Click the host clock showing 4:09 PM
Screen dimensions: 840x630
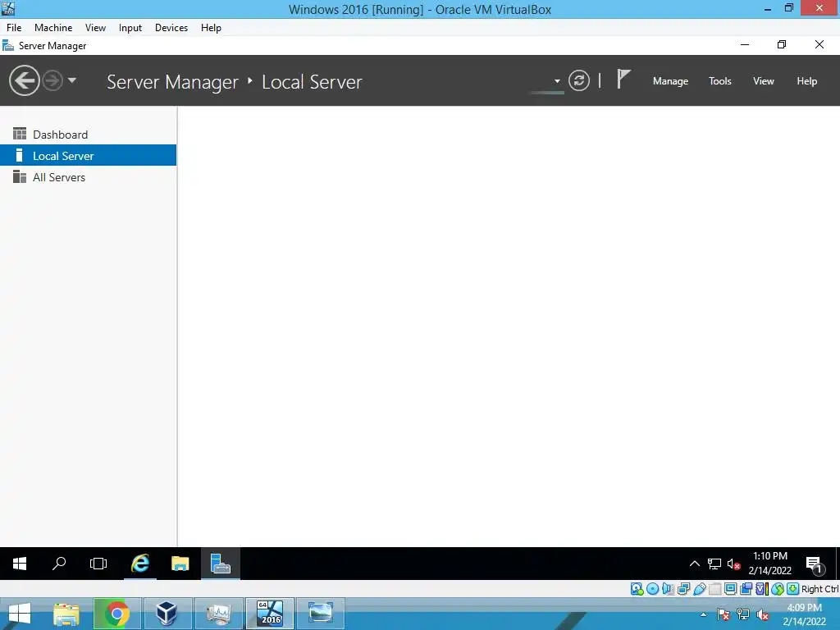click(x=804, y=614)
